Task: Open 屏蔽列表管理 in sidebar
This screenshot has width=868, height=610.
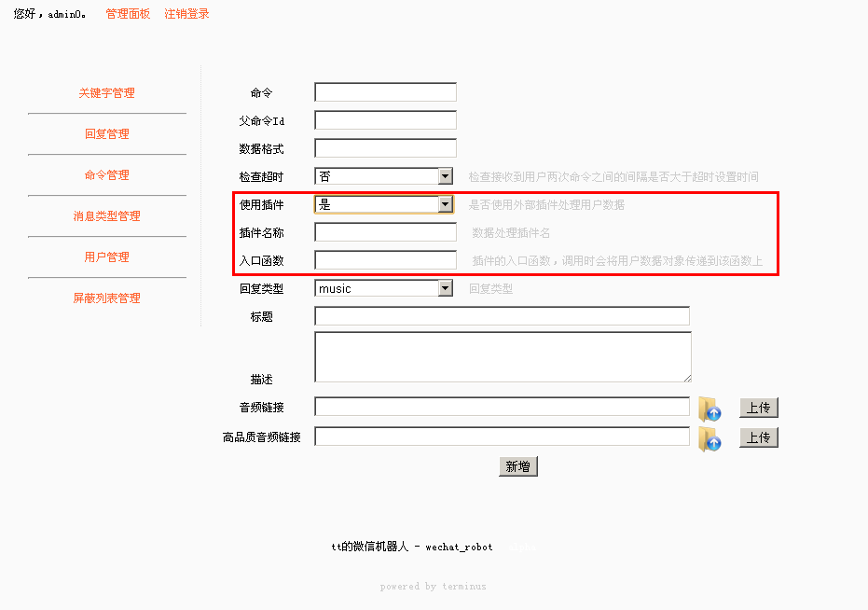Action: click(x=106, y=298)
